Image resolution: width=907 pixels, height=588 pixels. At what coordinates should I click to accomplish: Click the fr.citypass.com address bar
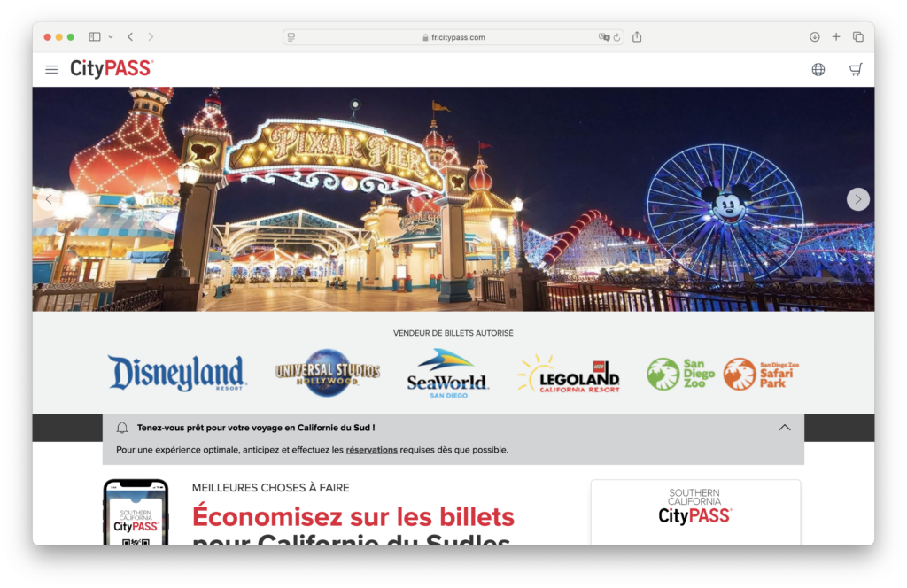pos(453,37)
